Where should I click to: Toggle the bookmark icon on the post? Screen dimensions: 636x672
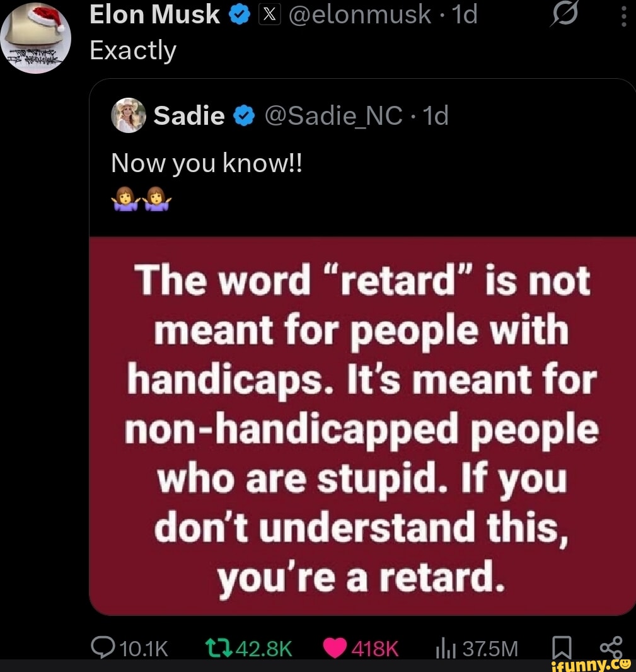(562, 647)
